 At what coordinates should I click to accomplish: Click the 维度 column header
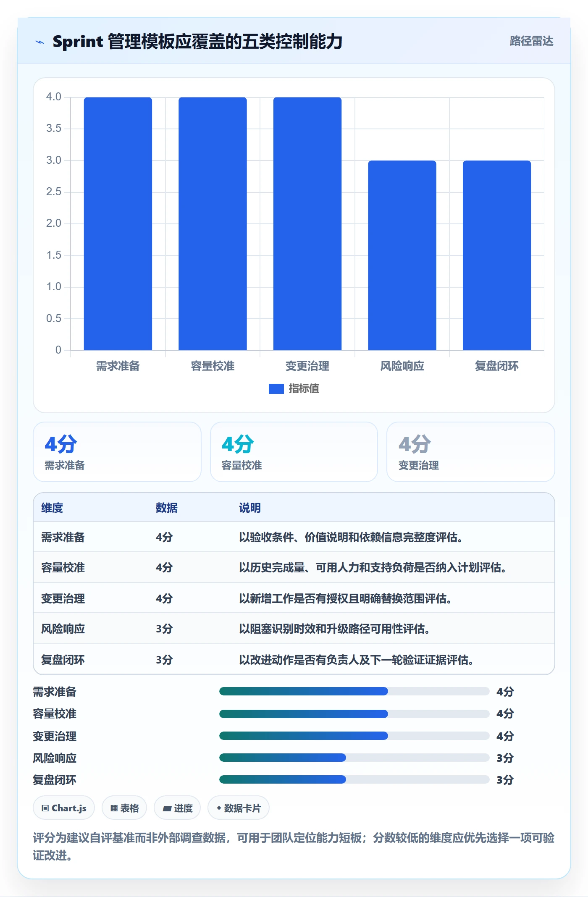(52, 508)
